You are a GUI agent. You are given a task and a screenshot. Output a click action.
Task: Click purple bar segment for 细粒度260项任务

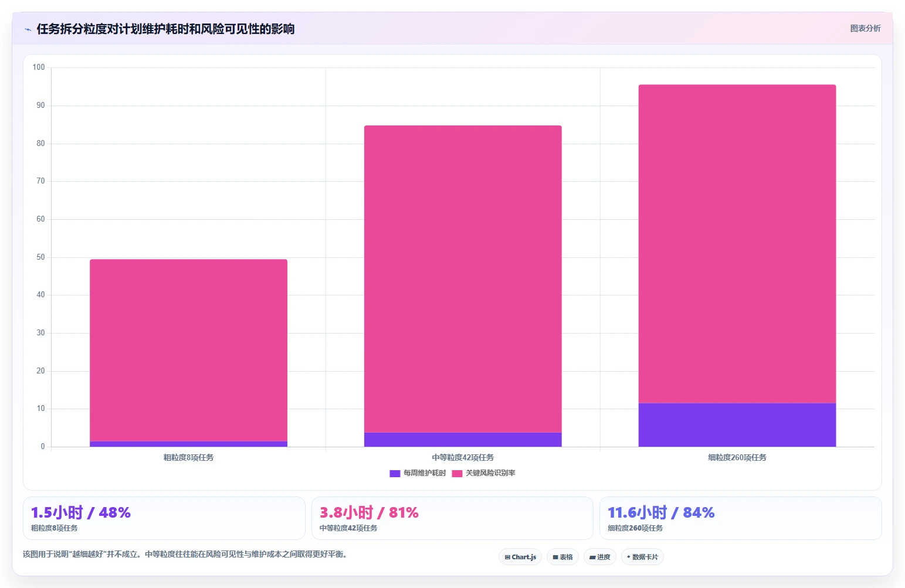[737, 425]
